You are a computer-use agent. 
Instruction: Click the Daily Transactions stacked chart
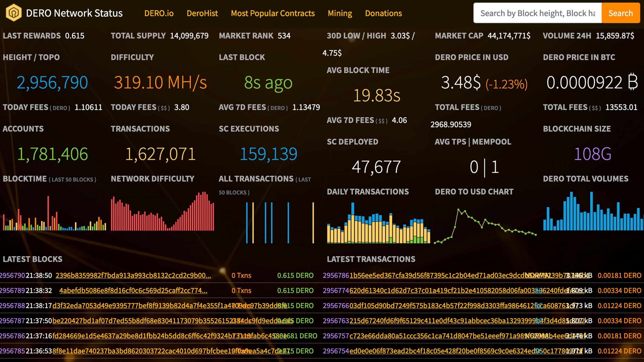point(379,222)
